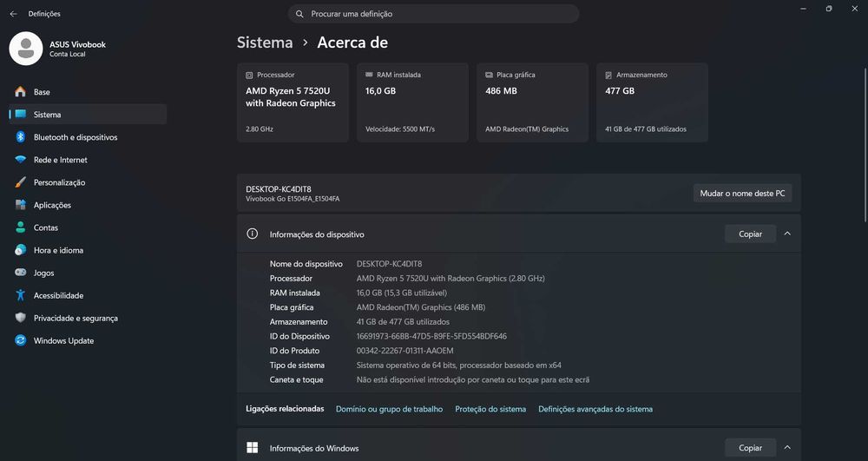Click Sistema breadcrumb in header
This screenshot has width=868, height=461.
pos(265,43)
